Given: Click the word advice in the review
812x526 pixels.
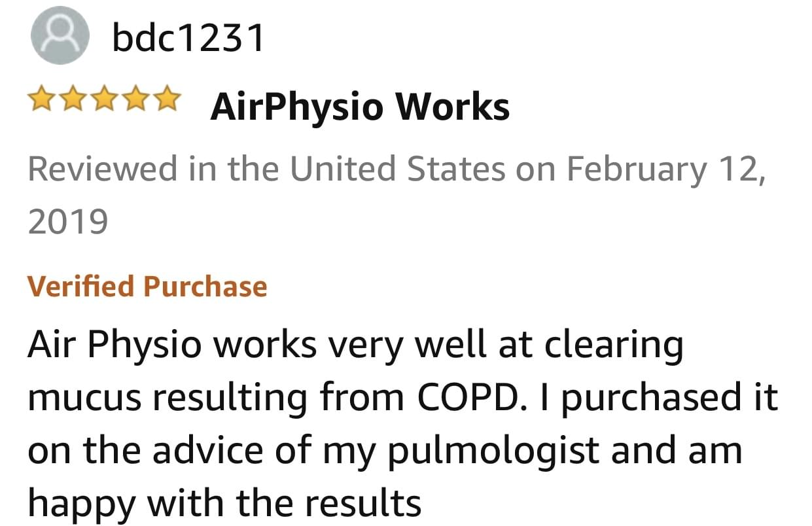Looking at the screenshot, I should [229, 449].
